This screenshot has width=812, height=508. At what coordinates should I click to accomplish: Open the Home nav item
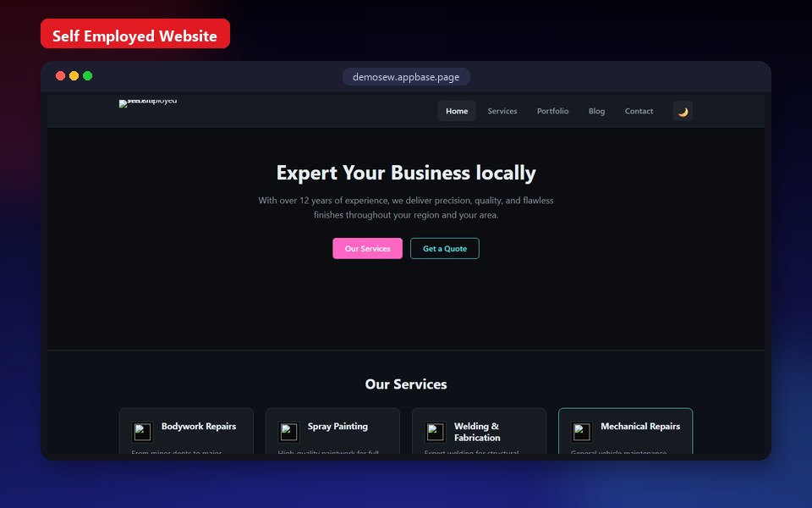click(457, 111)
